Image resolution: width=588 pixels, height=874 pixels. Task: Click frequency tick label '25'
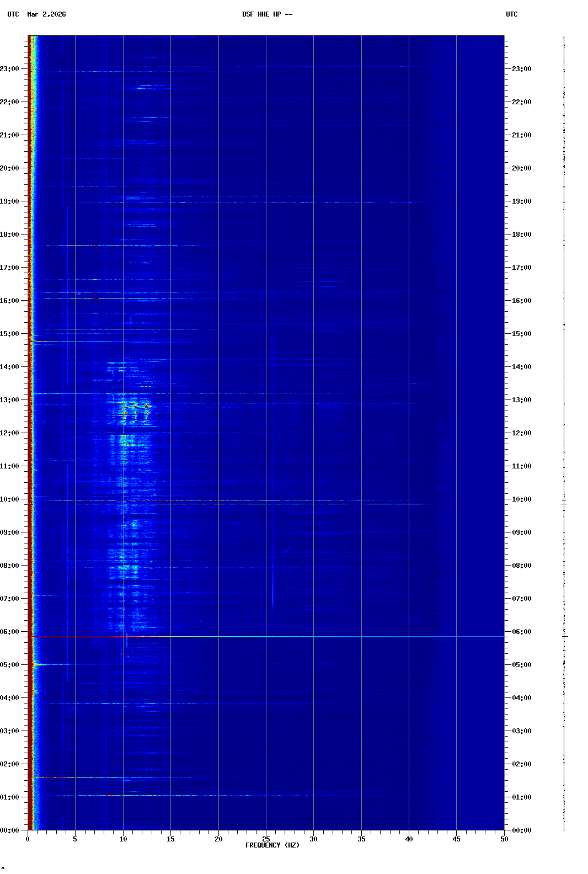(x=266, y=839)
